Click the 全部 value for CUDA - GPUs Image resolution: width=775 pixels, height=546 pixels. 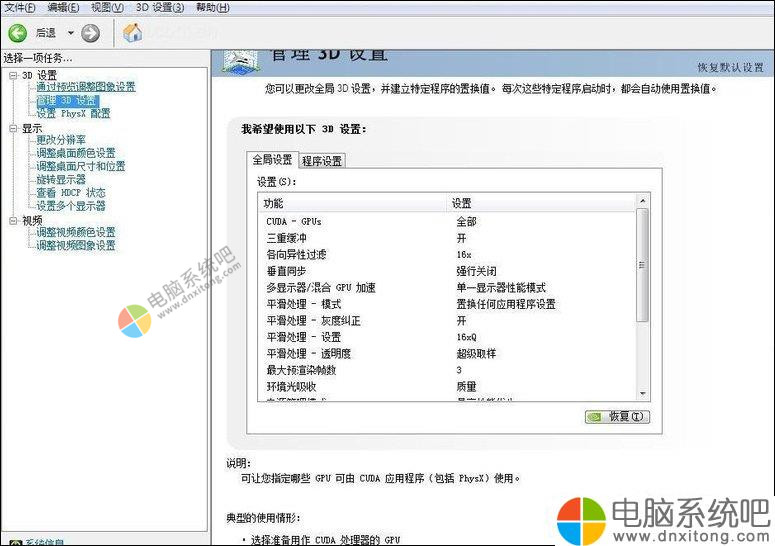tap(466, 221)
